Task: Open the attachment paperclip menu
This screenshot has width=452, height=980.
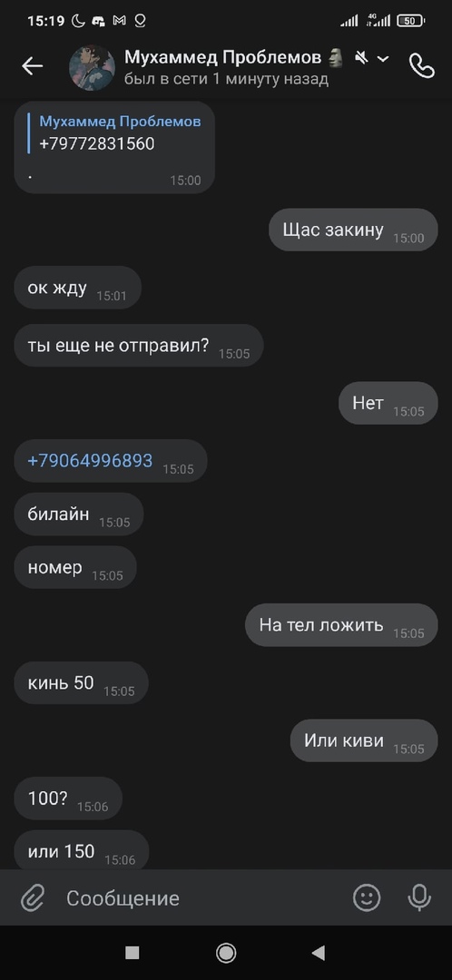Action: click(x=31, y=898)
